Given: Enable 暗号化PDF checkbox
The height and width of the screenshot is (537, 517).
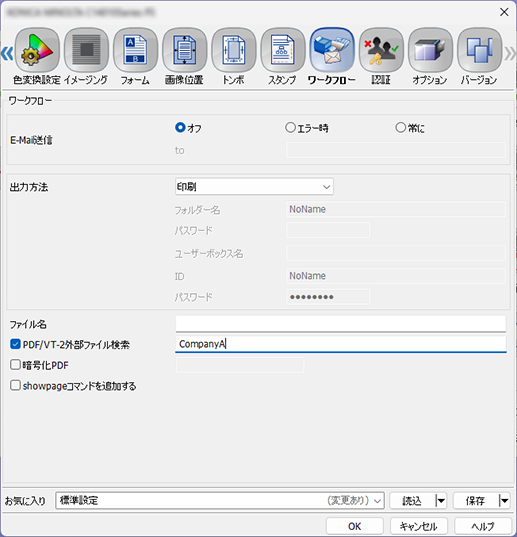Looking at the screenshot, I should pyautogui.click(x=15, y=365).
